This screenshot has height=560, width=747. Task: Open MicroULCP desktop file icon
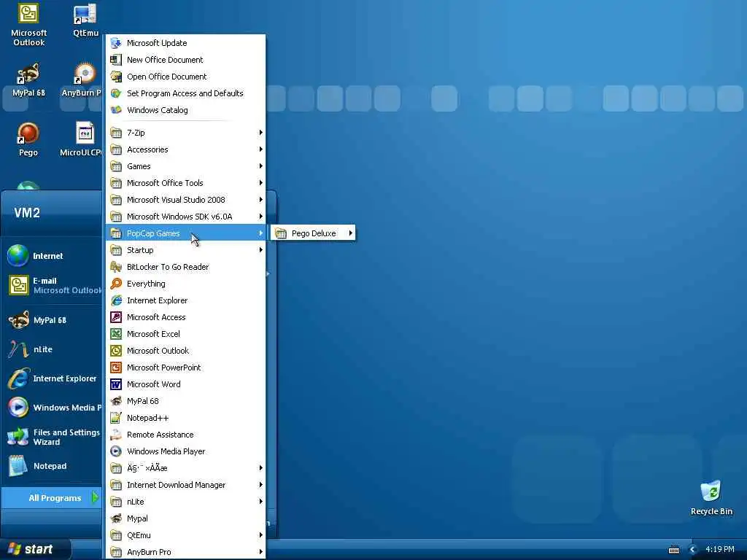coord(85,133)
